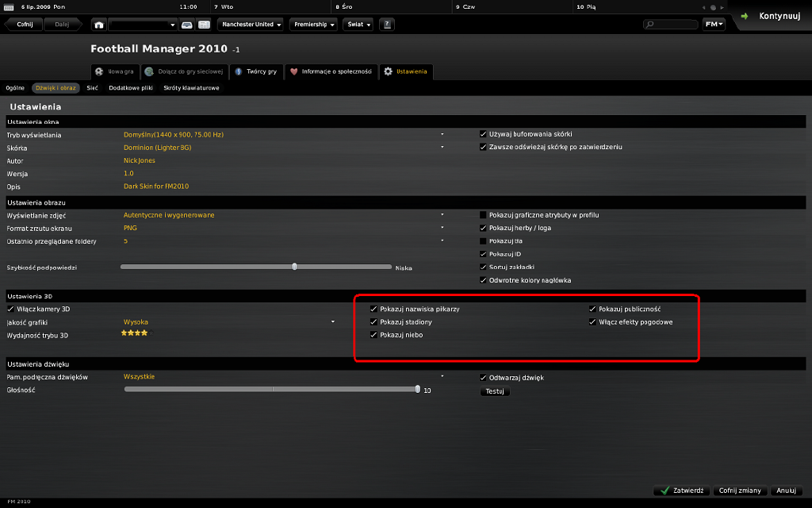This screenshot has height=508, width=812.
Task: Disable the Pokazuj niebo option
Action: [374, 335]
